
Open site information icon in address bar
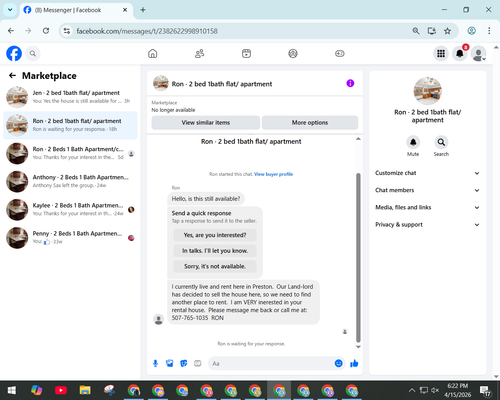(x=67, y=31)
